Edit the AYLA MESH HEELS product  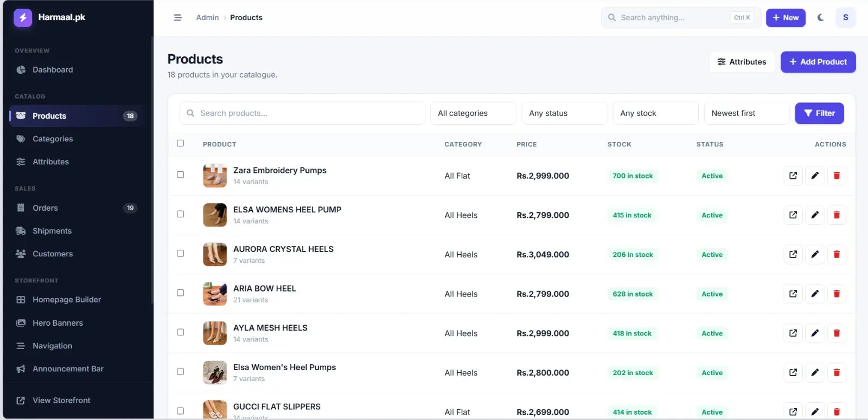click(815, 333)
